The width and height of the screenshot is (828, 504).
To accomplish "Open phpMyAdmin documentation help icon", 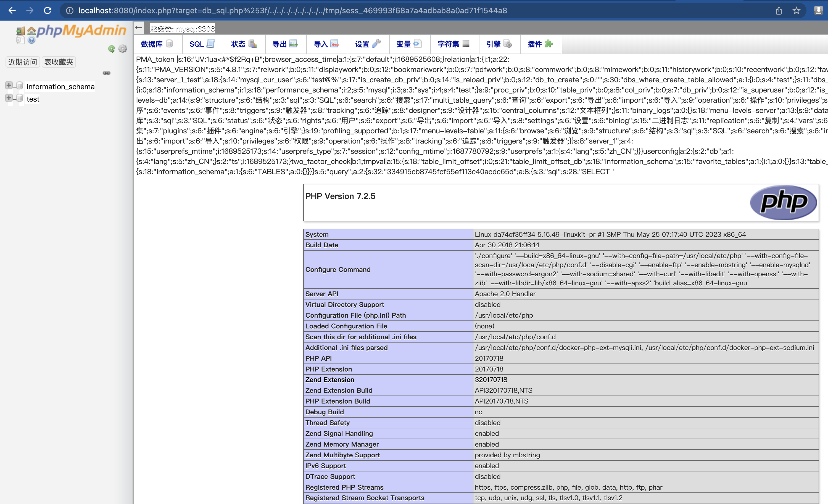I will pyautogui.click(x=31, y=40).
